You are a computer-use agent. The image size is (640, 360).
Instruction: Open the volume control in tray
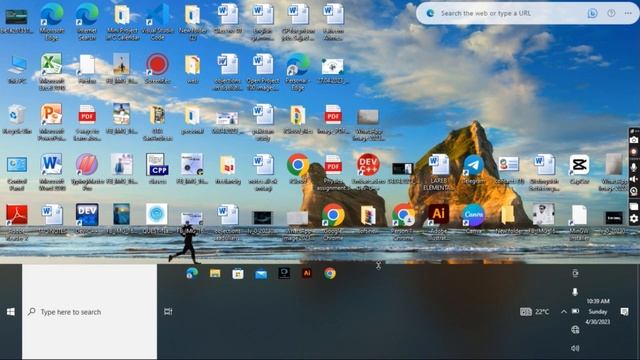[575, 348]
